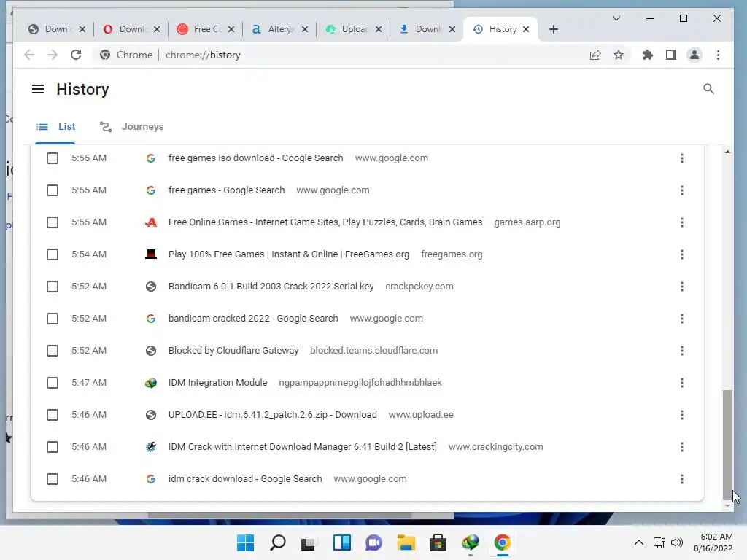
Task: Toggle the side panel icon
Action: (x=671, y=55)
